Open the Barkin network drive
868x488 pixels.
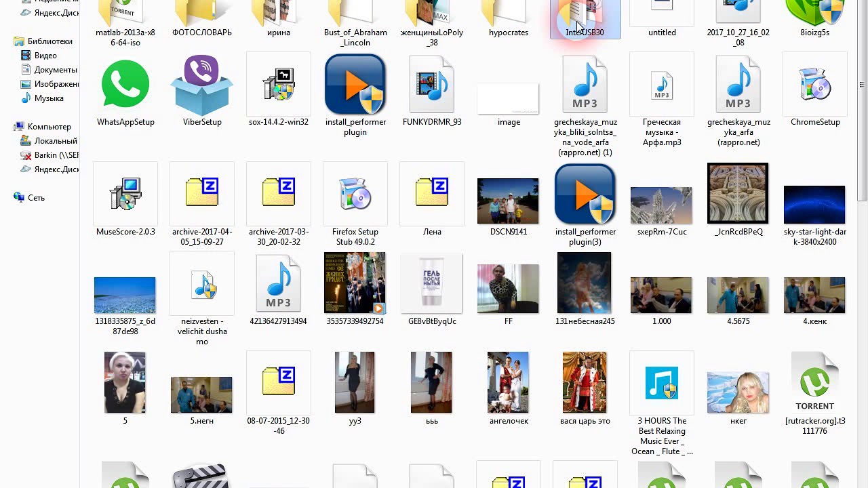coord(57,155)
